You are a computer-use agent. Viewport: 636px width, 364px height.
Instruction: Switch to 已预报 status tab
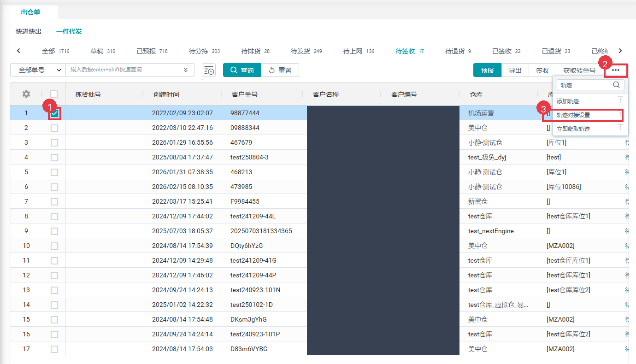coord(152,51)
